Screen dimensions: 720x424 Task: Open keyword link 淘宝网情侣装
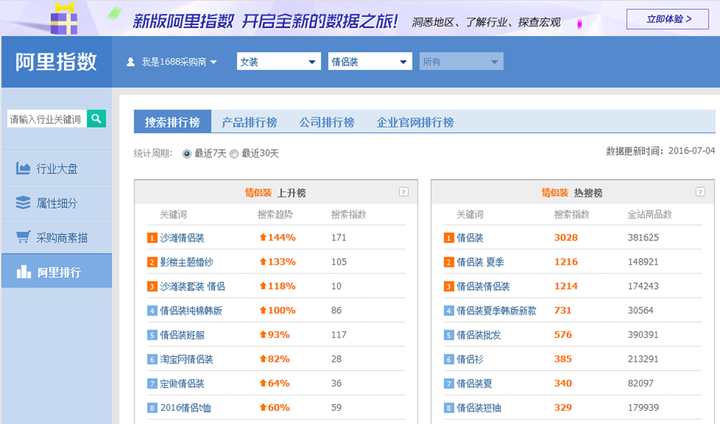pyautogui.click(x=186, y=360)
